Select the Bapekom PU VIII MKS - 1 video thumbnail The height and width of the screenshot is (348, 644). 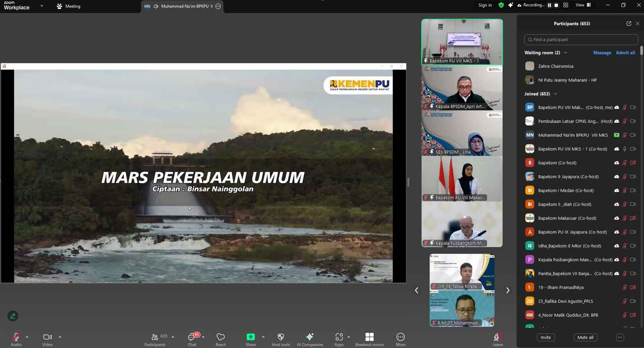pyautogui.click(x=462, y=42)
